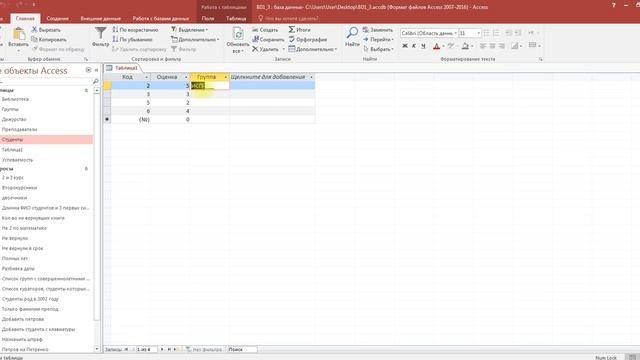Apply italic К formatting
640x360 pixels.
click(414, 46)
